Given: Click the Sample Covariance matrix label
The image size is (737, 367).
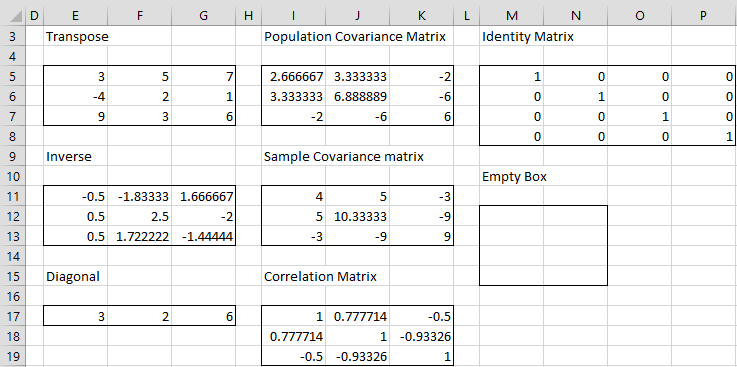Looking at the screenshot, I should 344,156.
